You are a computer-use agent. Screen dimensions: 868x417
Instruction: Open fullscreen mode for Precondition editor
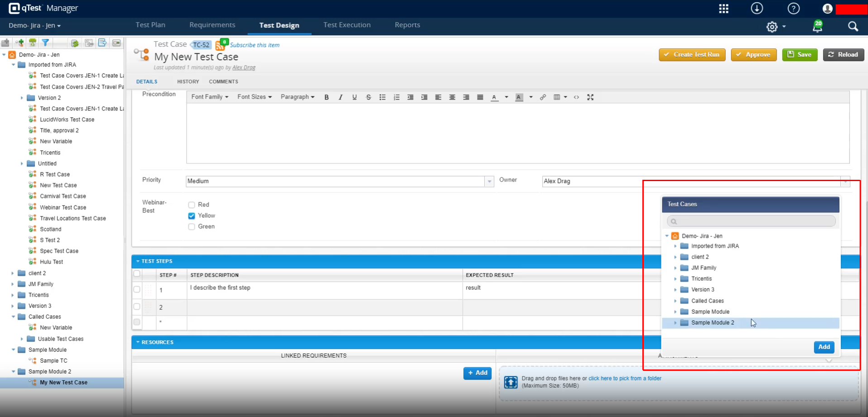[x=590, y=97]
